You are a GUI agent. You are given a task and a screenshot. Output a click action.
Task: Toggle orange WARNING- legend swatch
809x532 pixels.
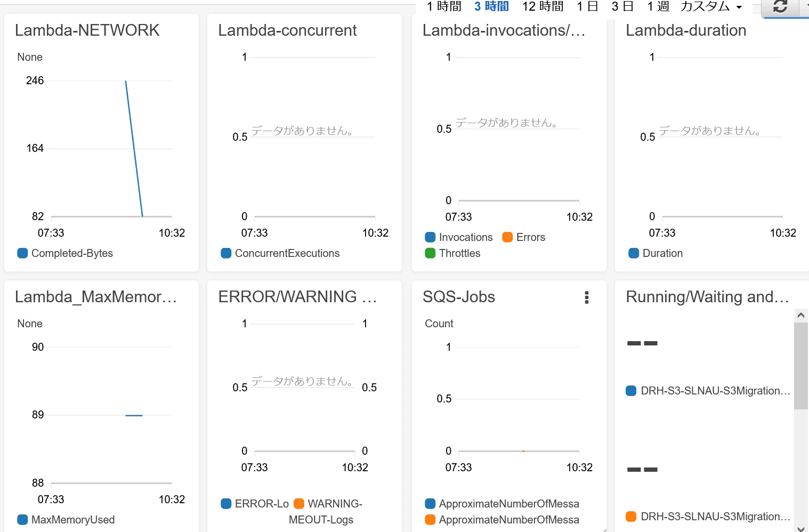tap(299, 504)
